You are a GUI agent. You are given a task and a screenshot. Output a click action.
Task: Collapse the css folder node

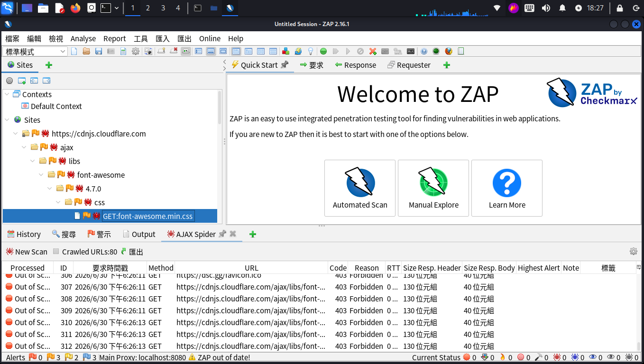point(58,202)
